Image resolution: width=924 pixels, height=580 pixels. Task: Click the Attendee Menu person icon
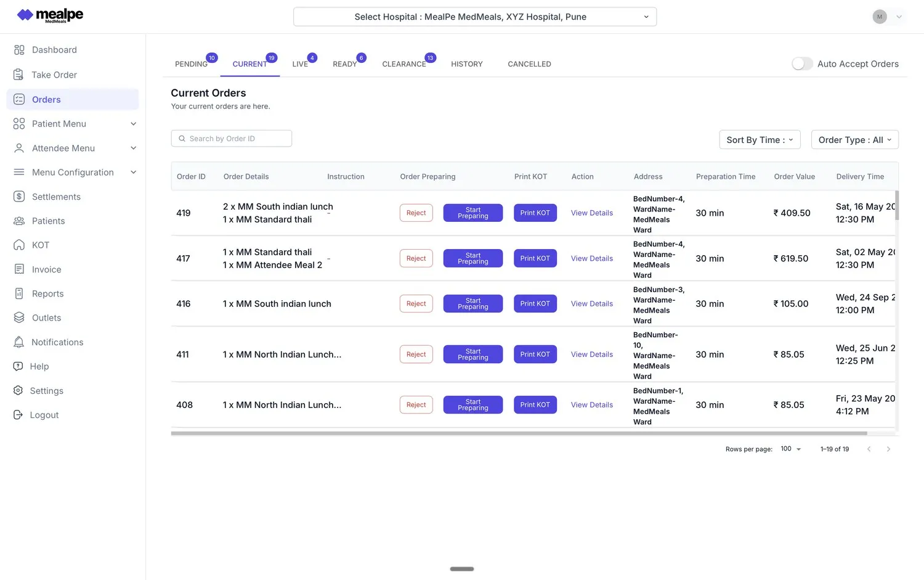[x=19, y=148]
